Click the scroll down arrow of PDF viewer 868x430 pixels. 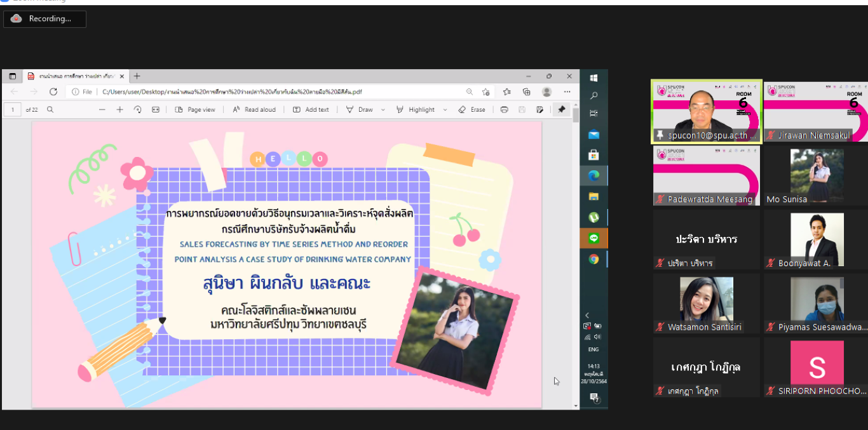[576, 405]
